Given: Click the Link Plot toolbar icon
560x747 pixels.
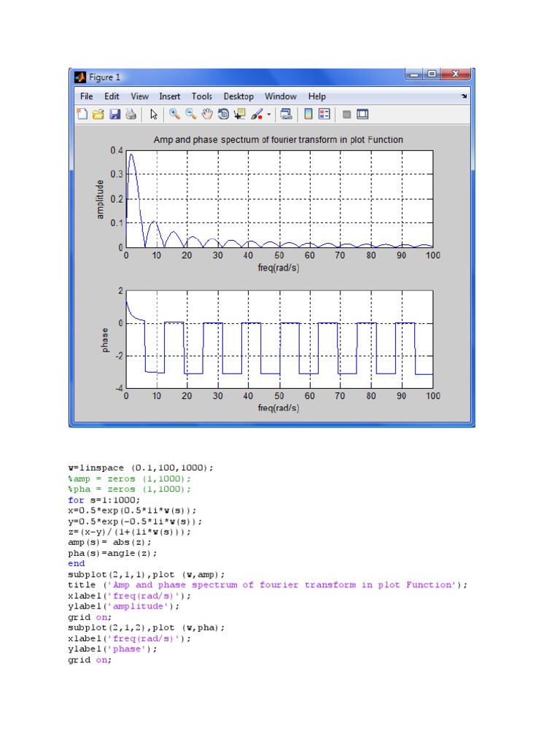Looking at the screenshot, I should [x=286, y=114].
